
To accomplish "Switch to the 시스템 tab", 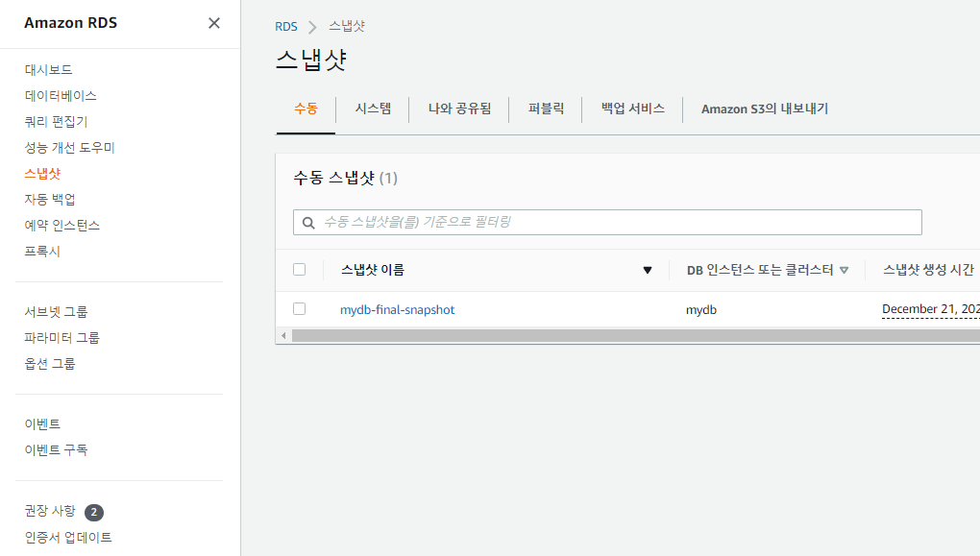I will point(373,109).
